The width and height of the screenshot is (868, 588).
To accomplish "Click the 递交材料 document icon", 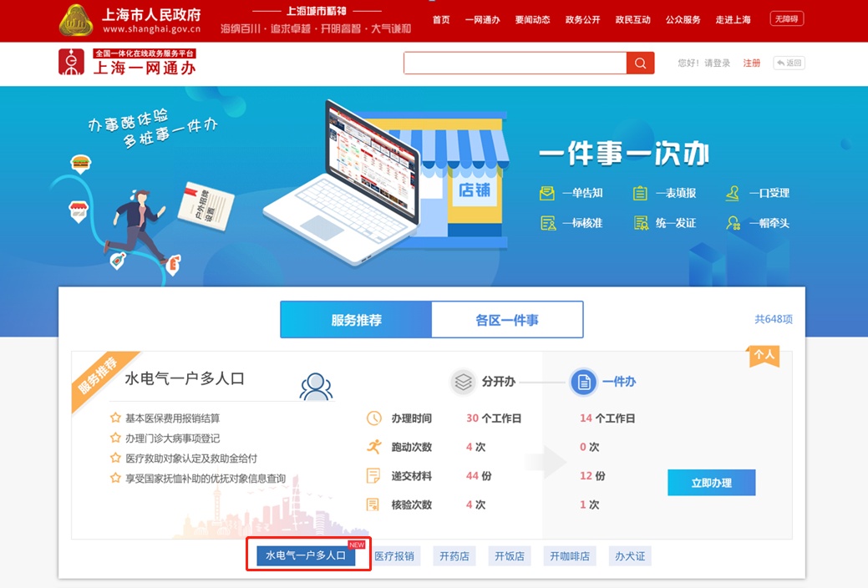I will (373, 475).
